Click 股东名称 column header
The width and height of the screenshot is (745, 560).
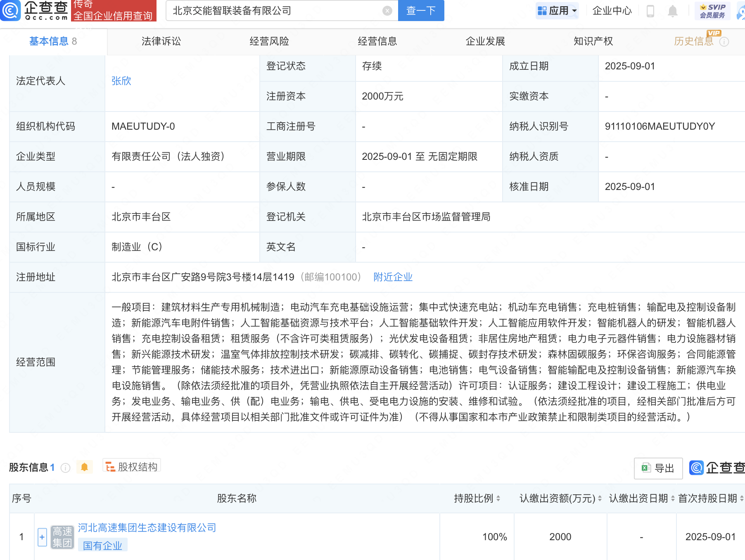(237, 498)
